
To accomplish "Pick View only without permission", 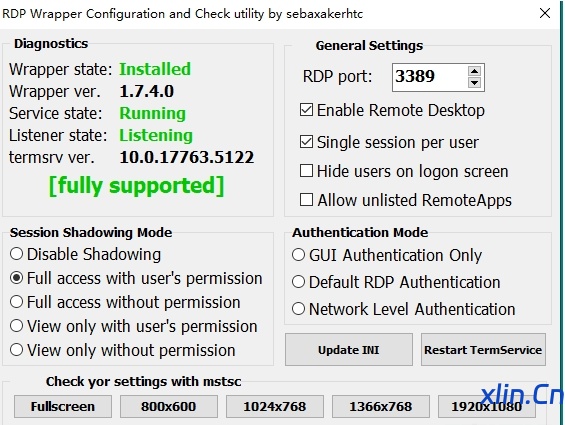I will (17, 350).
